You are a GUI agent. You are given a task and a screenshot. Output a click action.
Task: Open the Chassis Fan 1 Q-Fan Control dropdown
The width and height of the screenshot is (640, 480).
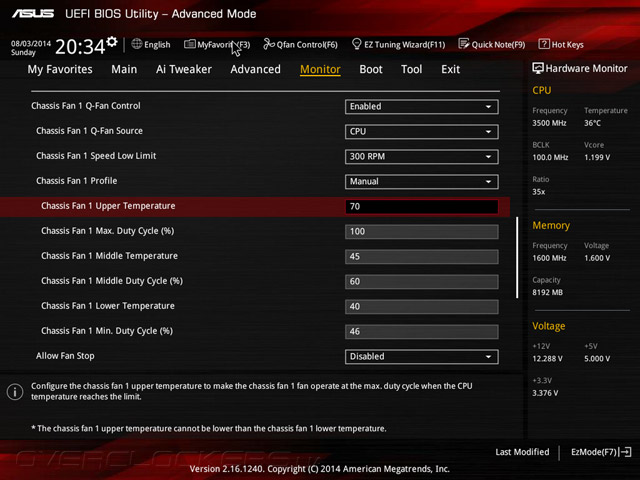click(x=422, y=107)
